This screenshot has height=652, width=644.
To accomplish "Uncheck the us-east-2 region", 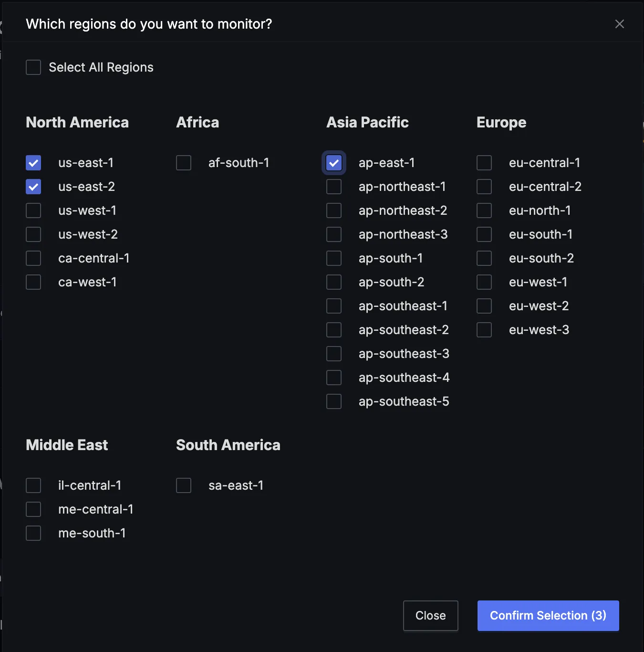I will tap(33, 187).
